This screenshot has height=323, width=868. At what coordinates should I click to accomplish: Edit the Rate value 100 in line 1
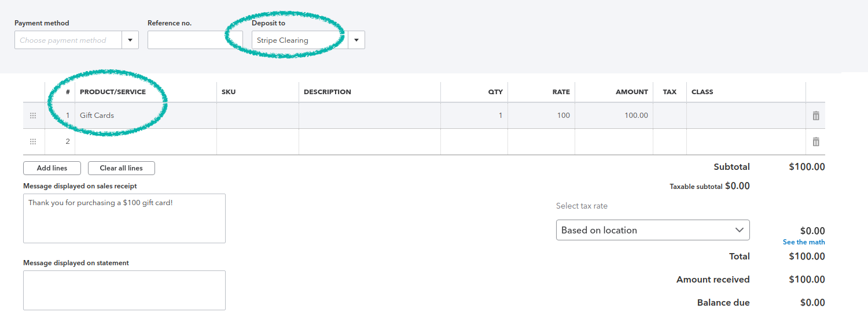click(x=541, y=116)
